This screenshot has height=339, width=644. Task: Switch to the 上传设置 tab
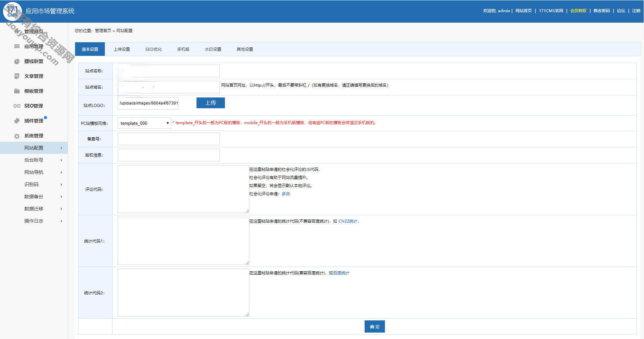click(x=122, y=49)
